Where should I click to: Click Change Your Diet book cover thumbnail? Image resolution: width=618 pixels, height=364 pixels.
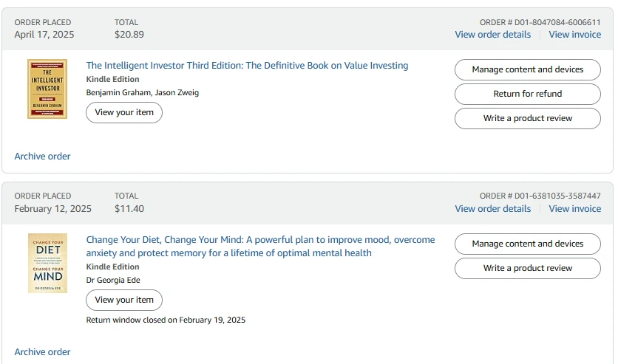click(47, 264)
